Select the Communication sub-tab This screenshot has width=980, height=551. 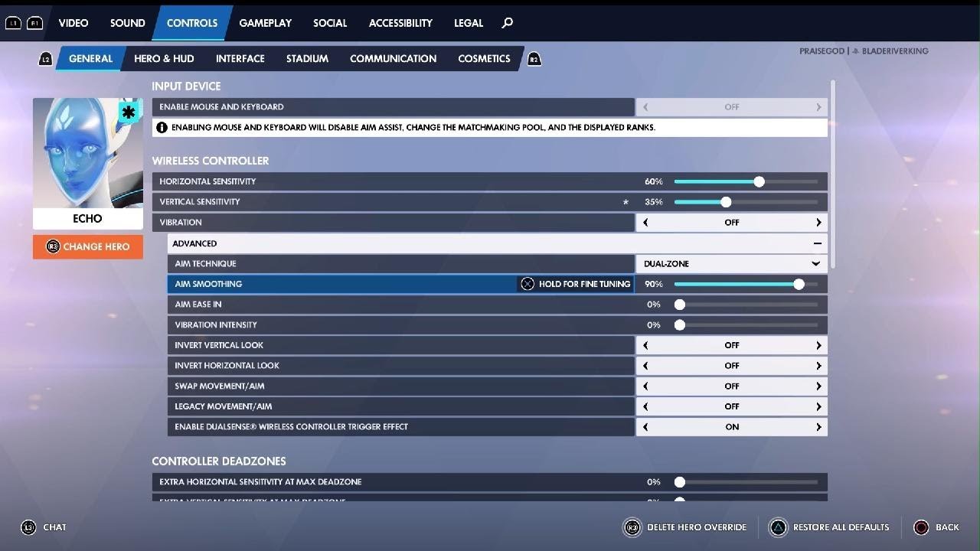(393, 59)
